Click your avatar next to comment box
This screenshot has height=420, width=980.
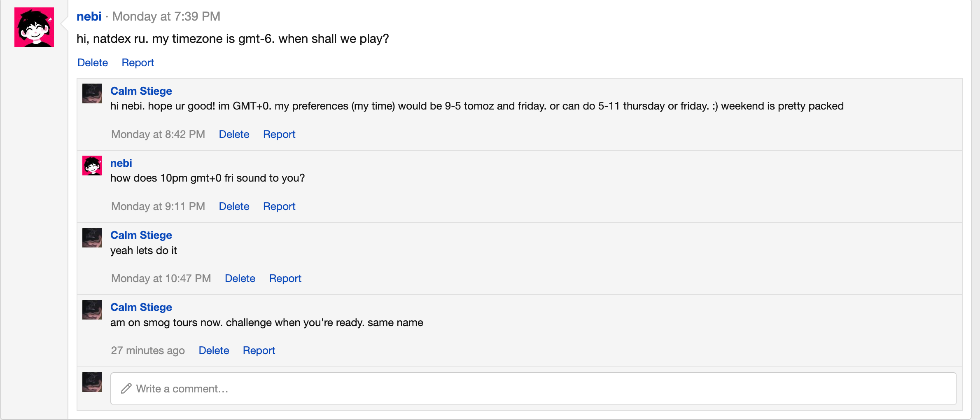tap(92, 382)
